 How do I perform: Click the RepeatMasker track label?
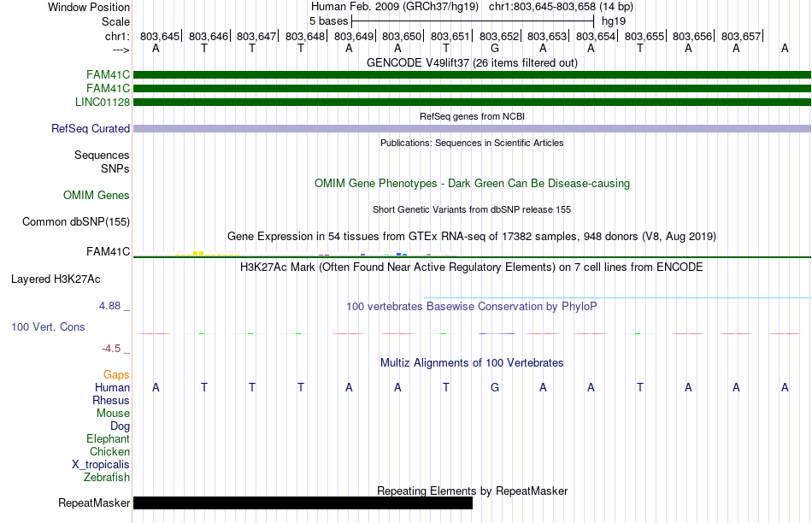pos(94,502)
